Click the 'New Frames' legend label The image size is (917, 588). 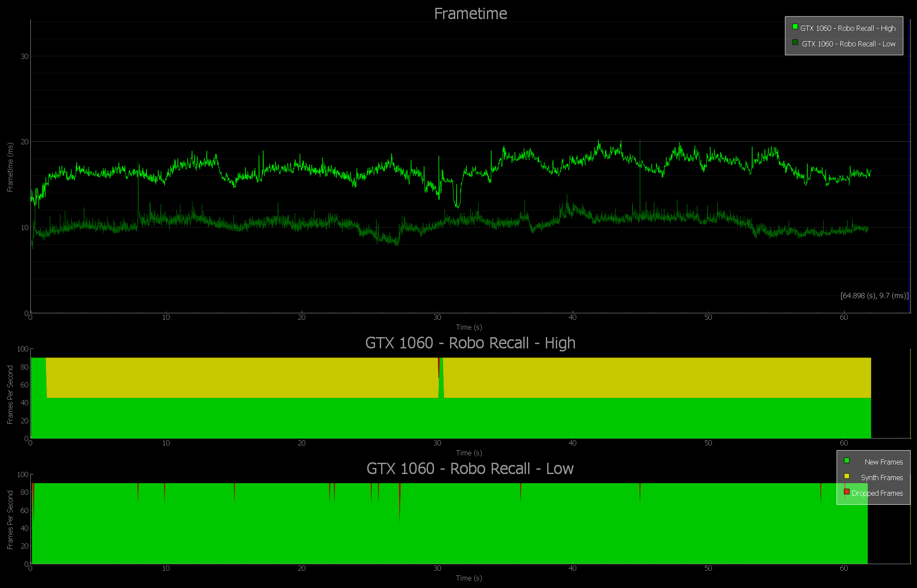(x=884, y=462)
